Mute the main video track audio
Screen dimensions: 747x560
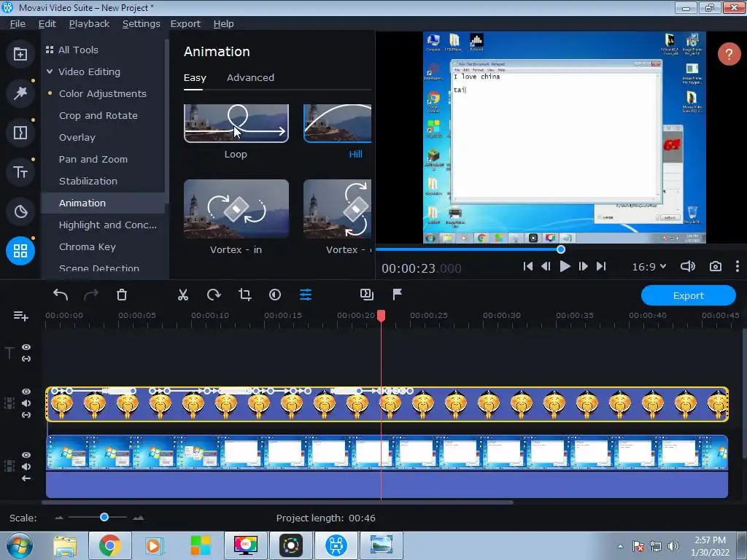click(26, 467)
